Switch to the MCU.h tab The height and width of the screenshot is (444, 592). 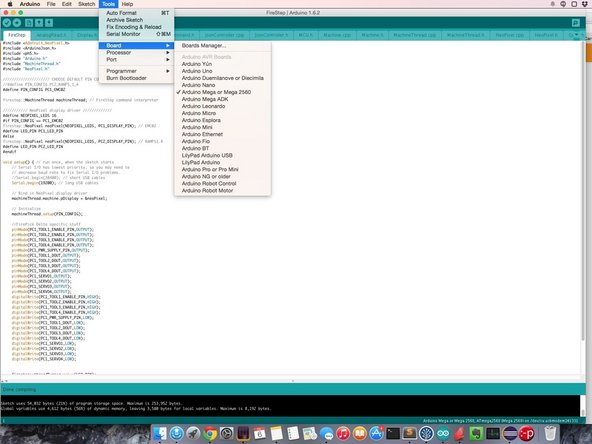pos(305,35)
